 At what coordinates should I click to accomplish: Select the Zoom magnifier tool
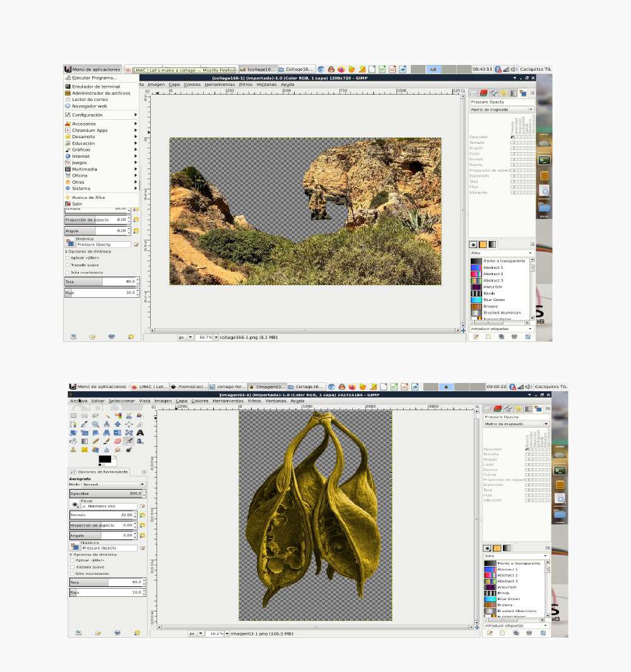(95, 424)
